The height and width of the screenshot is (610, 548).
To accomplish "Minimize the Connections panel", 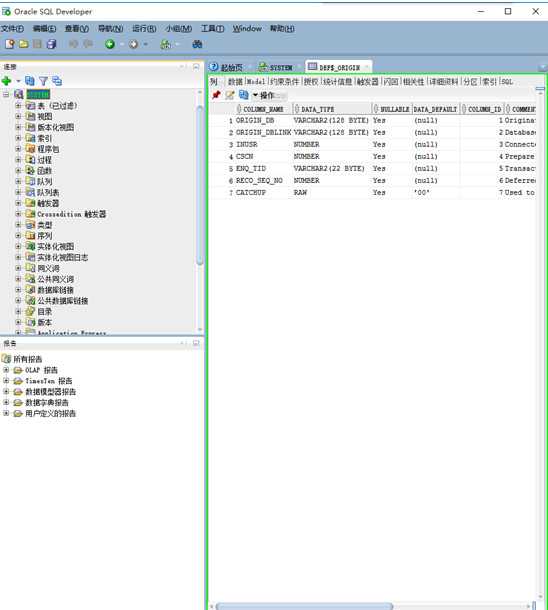I will [x=196, y=67].
